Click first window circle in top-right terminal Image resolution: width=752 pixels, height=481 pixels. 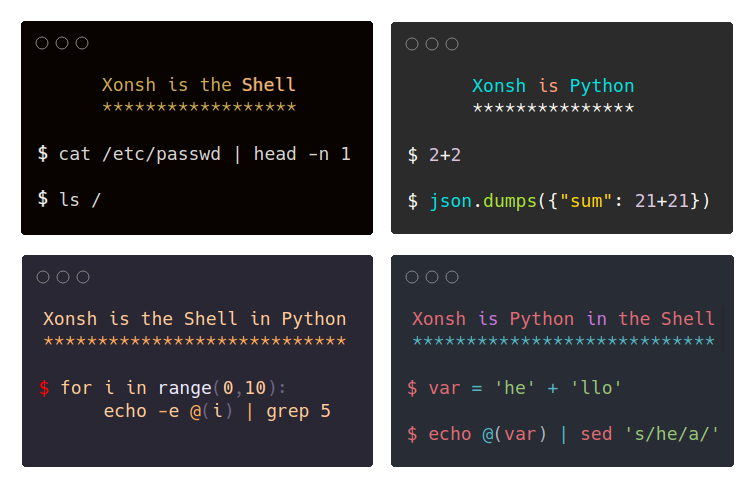[412, 44]
